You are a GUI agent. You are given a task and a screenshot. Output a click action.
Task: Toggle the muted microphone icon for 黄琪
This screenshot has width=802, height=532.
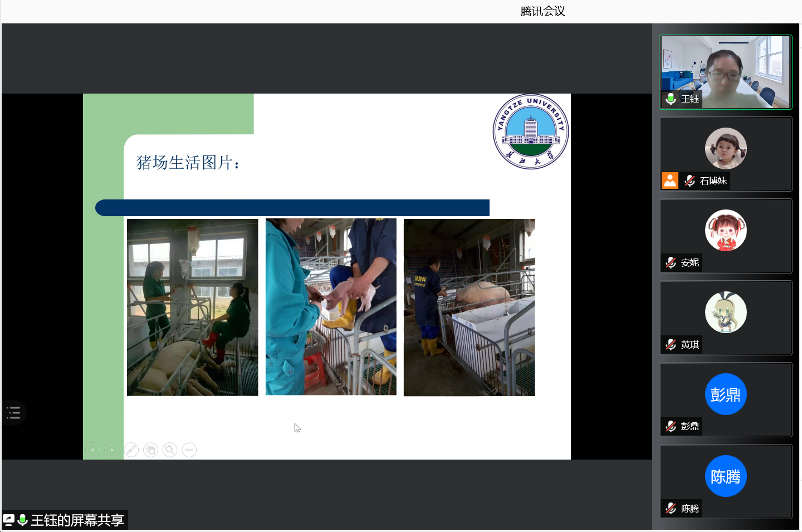click(x=671, y=345)
